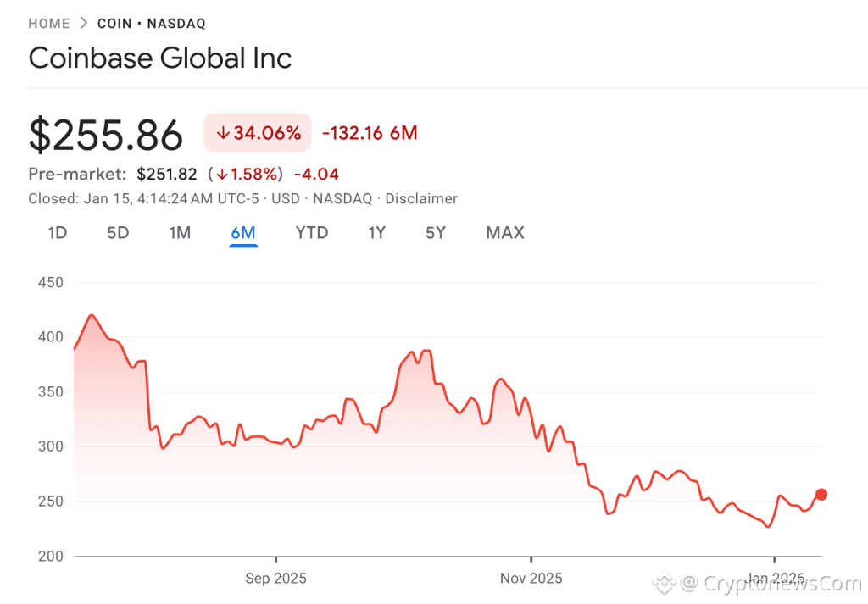The height and width of the screenshot is (604, 868).
Task: Open the HOME breadcrumb link
Action: pyautogui.click(x=48, y=23)
